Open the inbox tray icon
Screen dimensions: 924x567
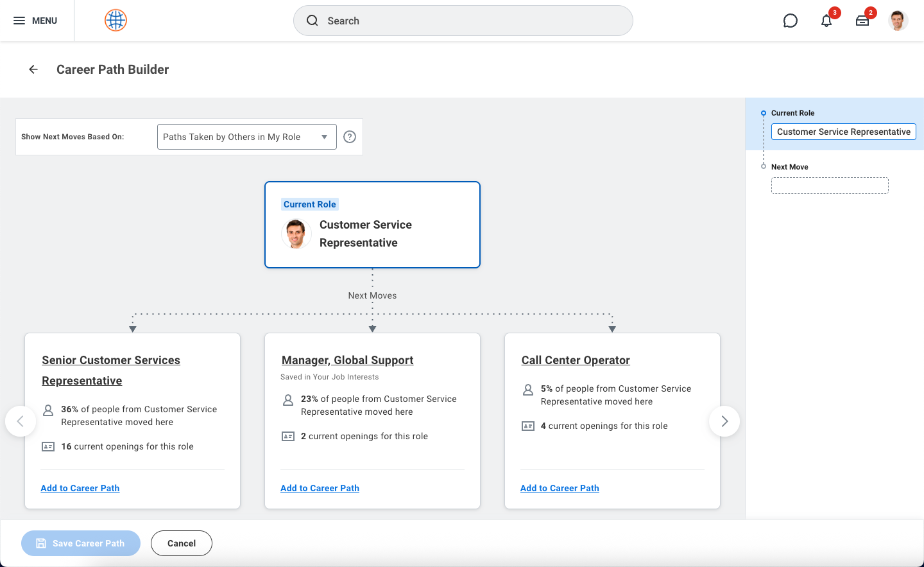(862, 21)
